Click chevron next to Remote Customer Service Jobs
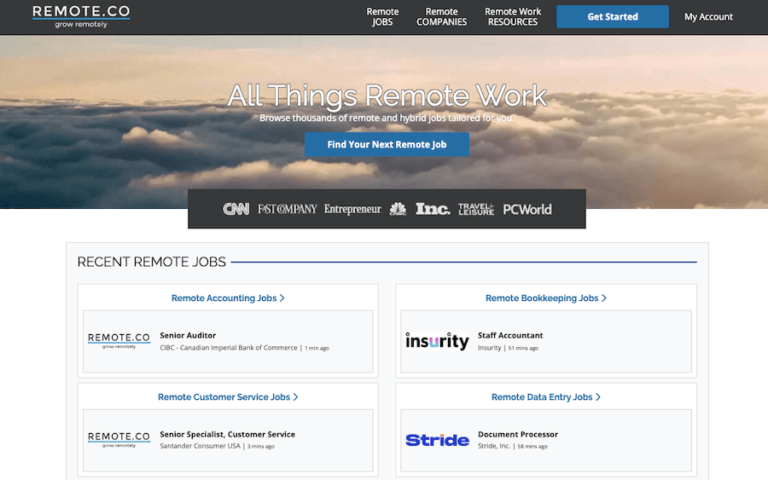768x480 pixels. point(295,397)
